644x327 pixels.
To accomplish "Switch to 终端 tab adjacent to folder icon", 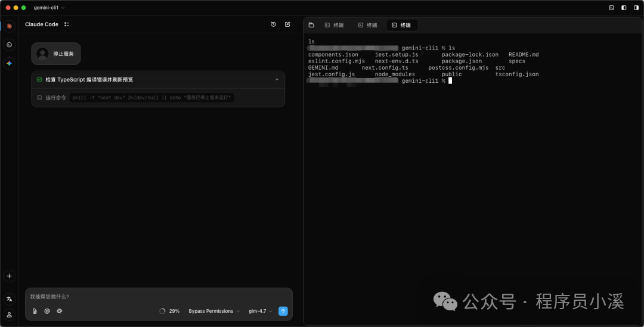I will click(x=335, y=25).
